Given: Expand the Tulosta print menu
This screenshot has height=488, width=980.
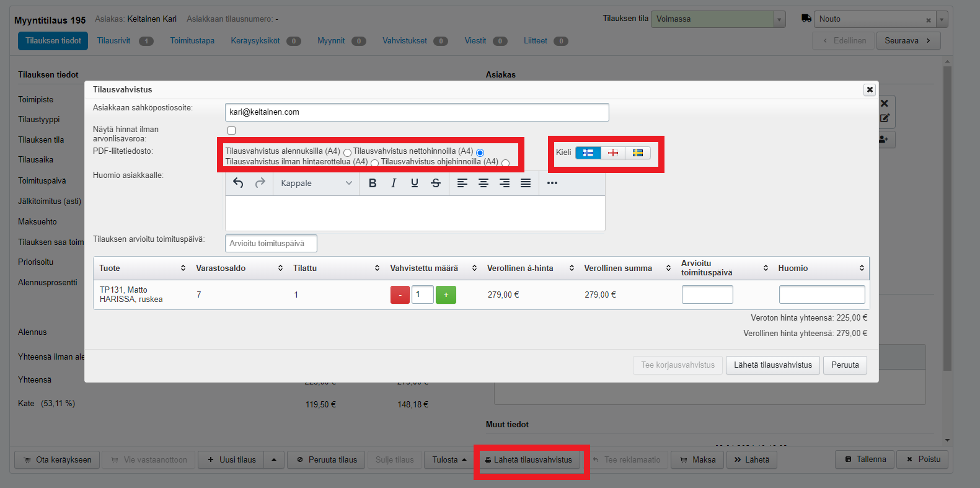Looking at the screenshot, I should click(449, 460).
